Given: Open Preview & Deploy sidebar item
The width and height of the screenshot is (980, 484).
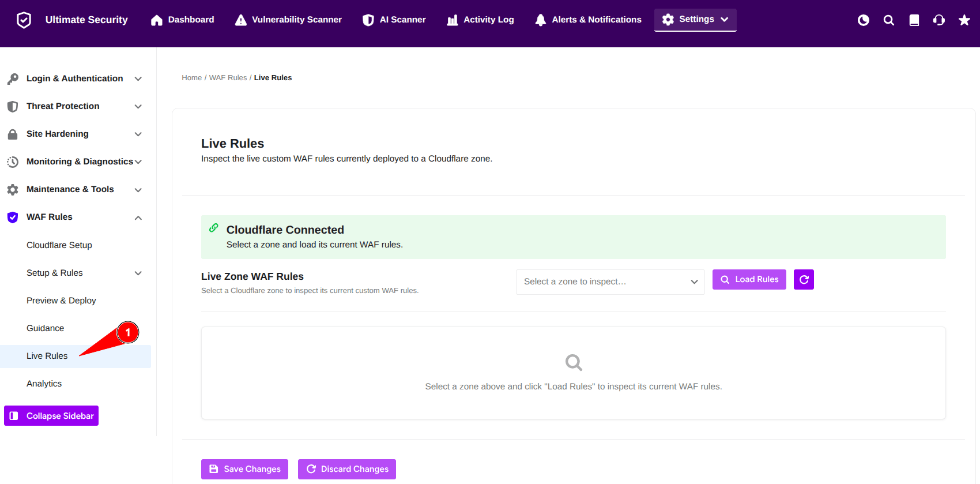Looking at the screenshot, I should [x=61, y=301].
